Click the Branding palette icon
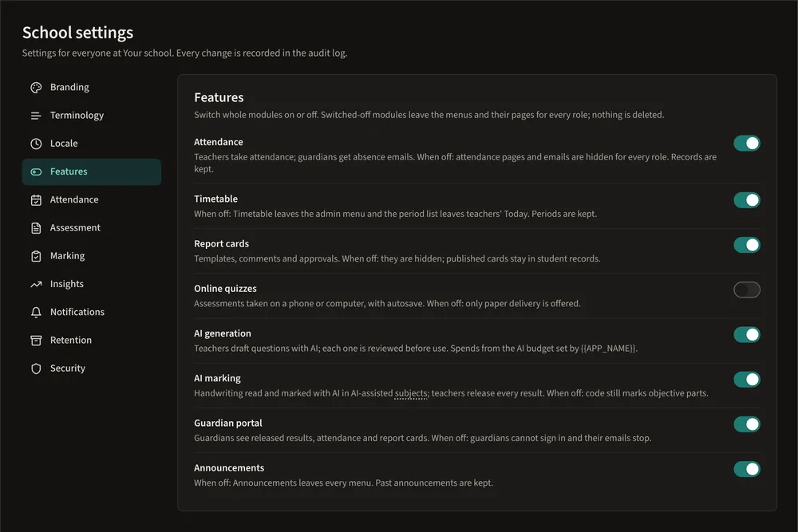The width and height of the screenshot is (798, 532). pos(36,88)
